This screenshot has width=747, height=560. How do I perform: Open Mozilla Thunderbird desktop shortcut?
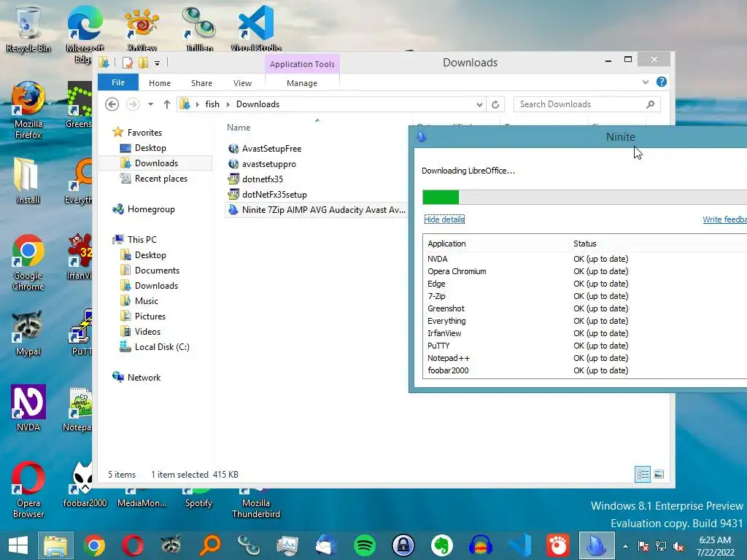[x=256, y=503]
